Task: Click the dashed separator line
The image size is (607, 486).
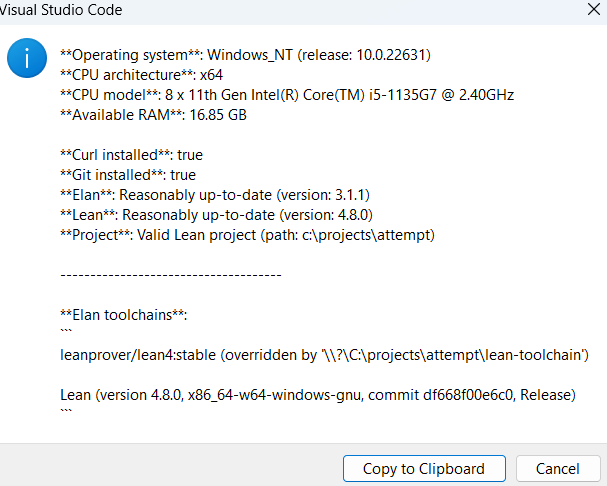Action: [171, 275]
